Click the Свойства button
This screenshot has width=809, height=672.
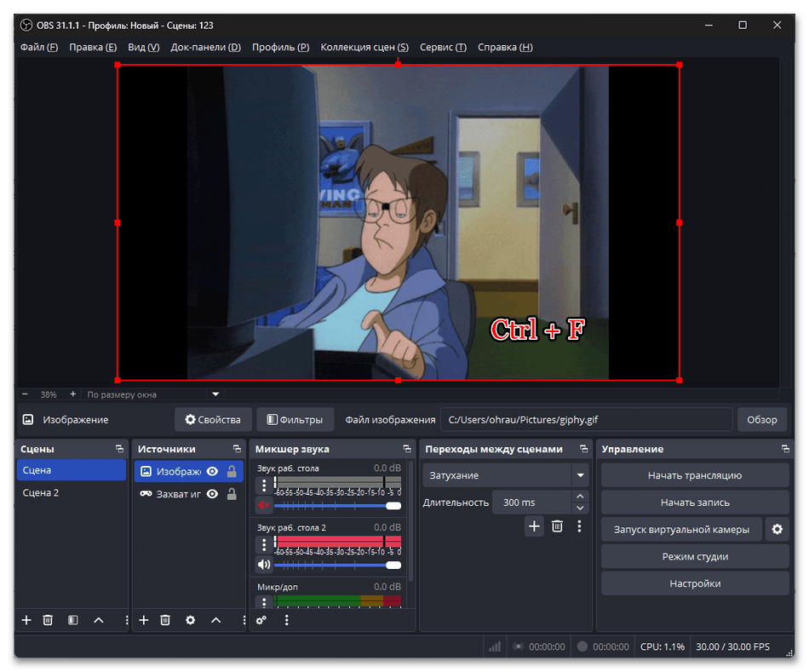213,420
